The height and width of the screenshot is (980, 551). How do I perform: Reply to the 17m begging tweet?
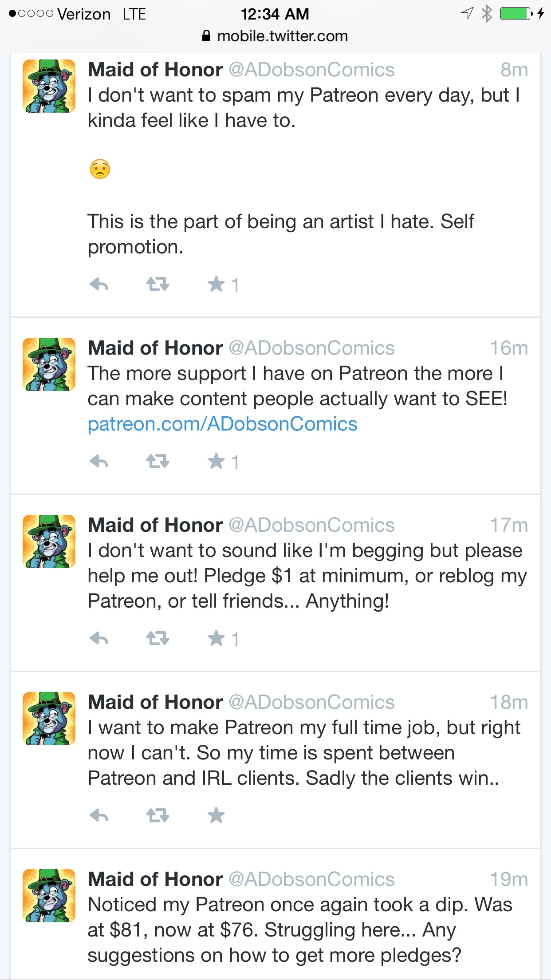(x=99, y=639)
